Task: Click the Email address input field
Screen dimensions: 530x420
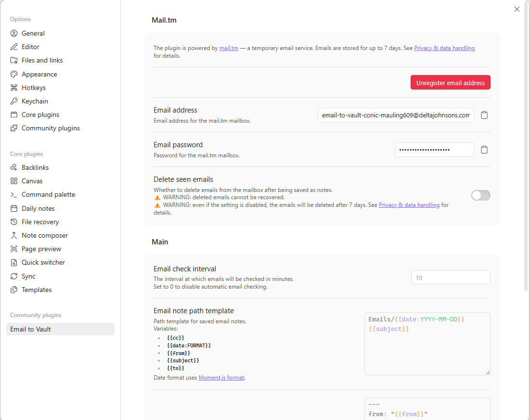Action: [396, 115]
